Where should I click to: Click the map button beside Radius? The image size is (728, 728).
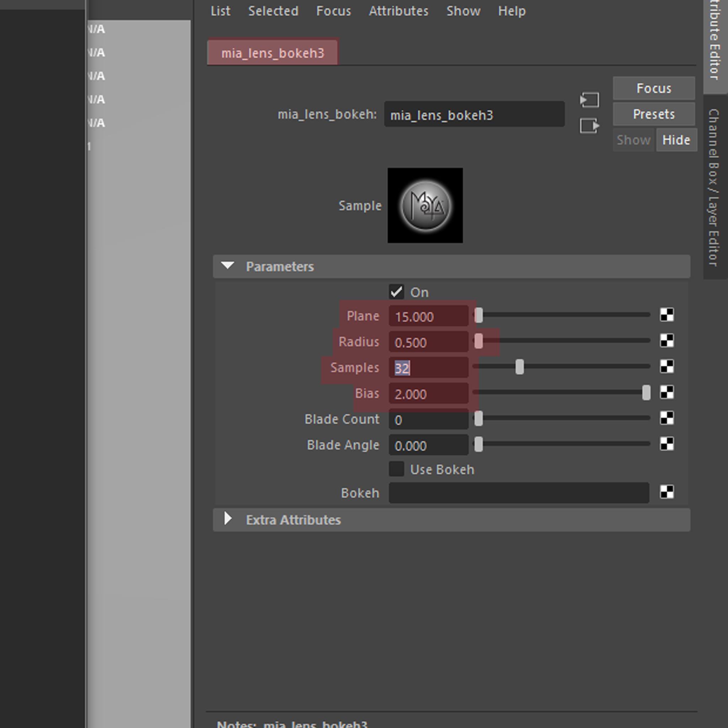(667, 341)
